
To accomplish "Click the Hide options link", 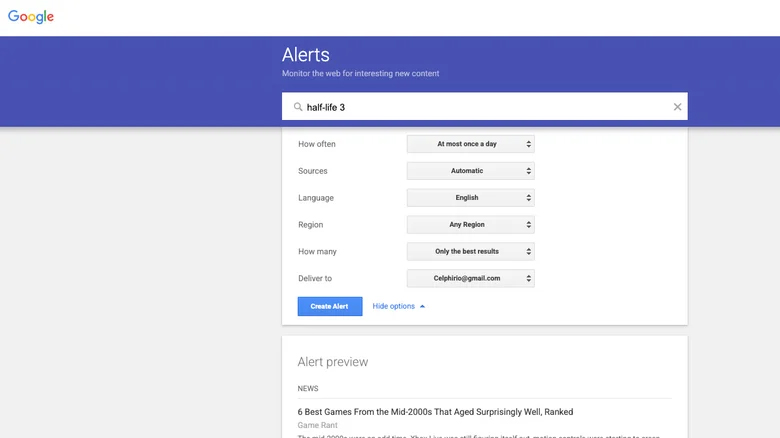I will 393,307.
